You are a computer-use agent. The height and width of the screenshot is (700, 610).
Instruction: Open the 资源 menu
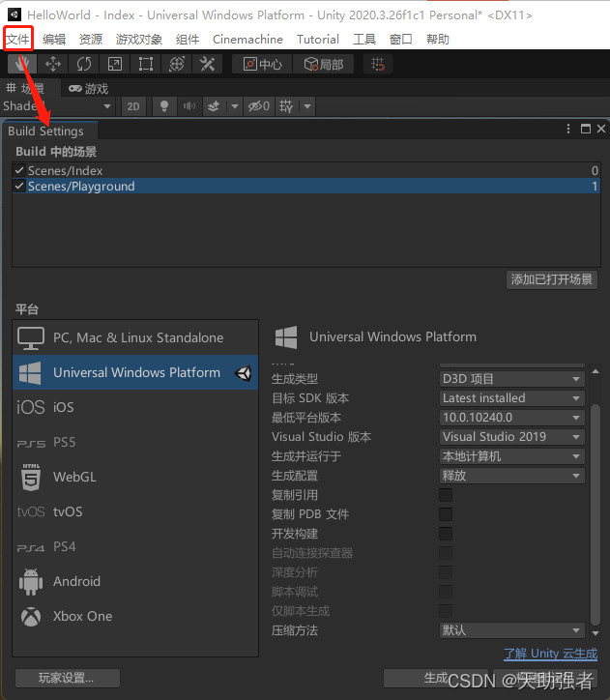(x=91, y=40)
